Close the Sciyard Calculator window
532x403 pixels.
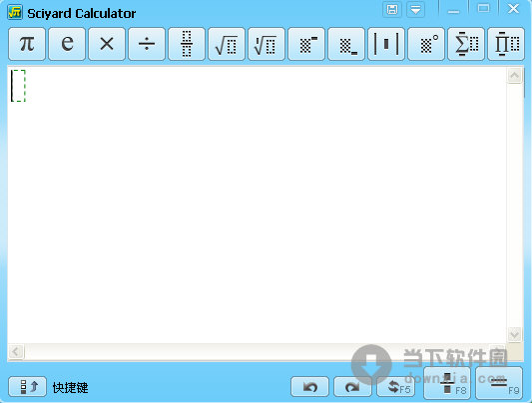[x=513, y=10]
